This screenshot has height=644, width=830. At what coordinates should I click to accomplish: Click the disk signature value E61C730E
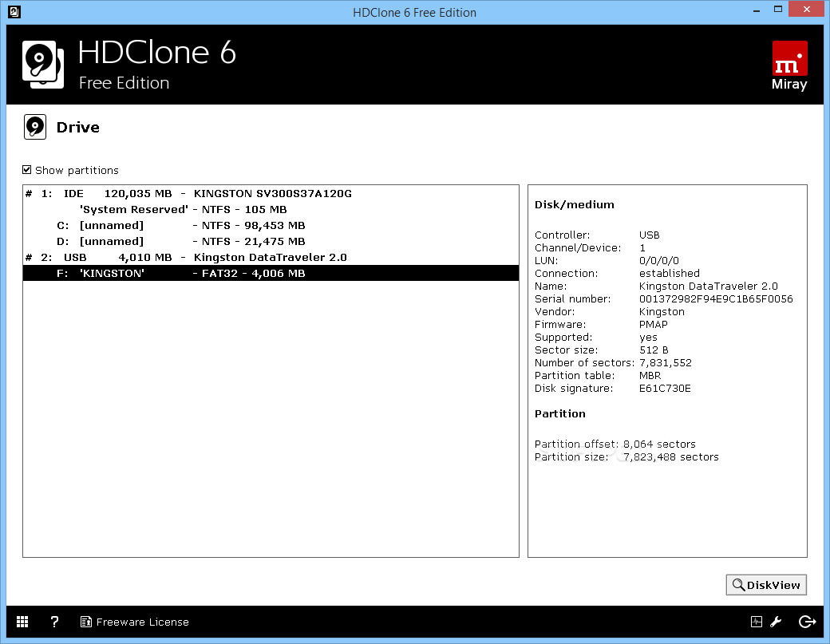coord(665,389)
